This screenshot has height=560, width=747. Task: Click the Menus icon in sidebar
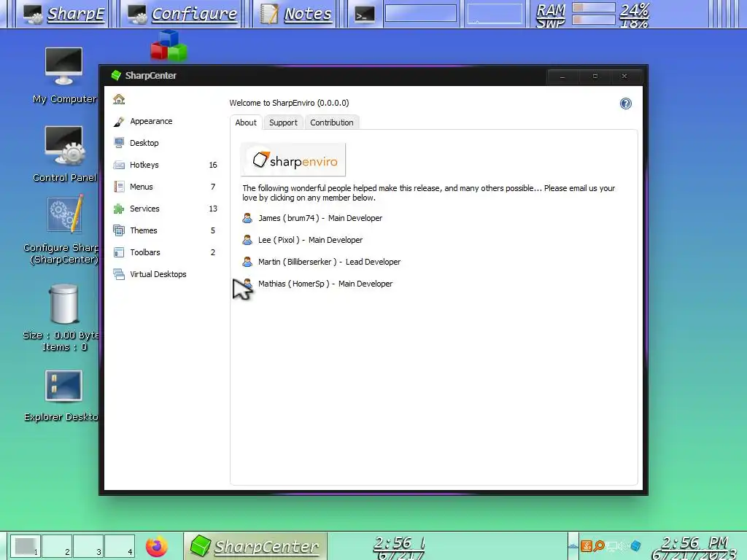pos(119,187)
